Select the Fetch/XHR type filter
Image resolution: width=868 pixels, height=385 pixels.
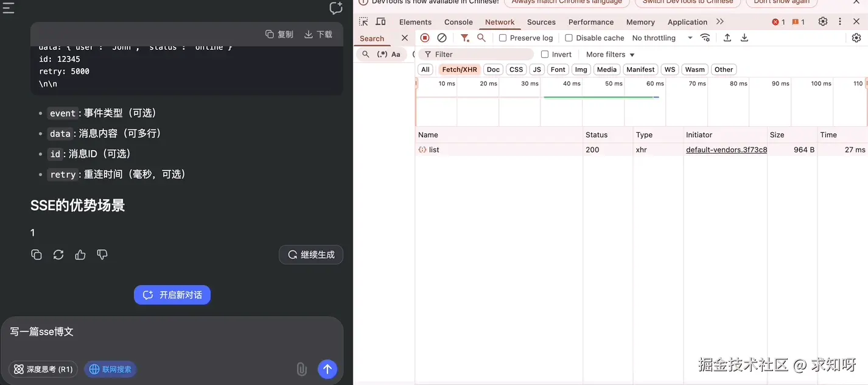click(460, 69)
